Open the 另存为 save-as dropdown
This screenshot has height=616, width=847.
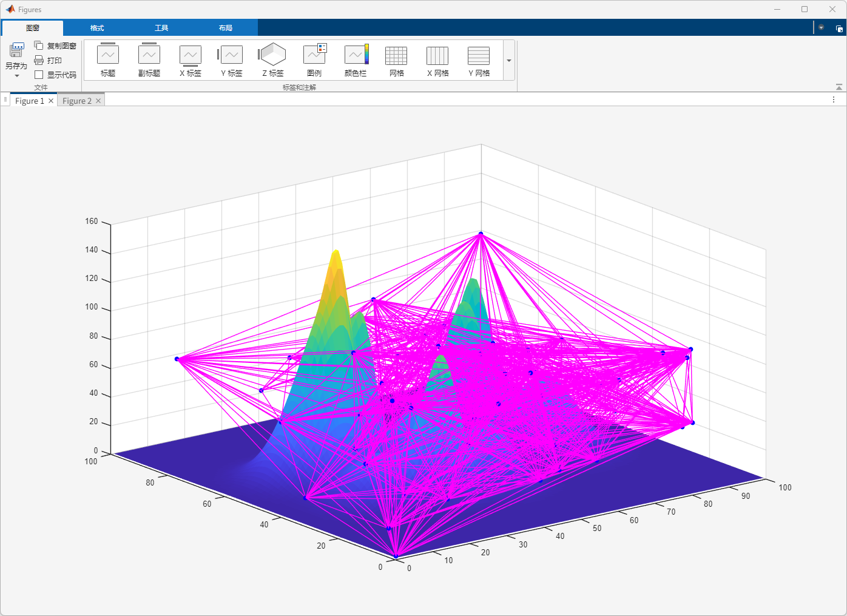(x=16, y=75)
